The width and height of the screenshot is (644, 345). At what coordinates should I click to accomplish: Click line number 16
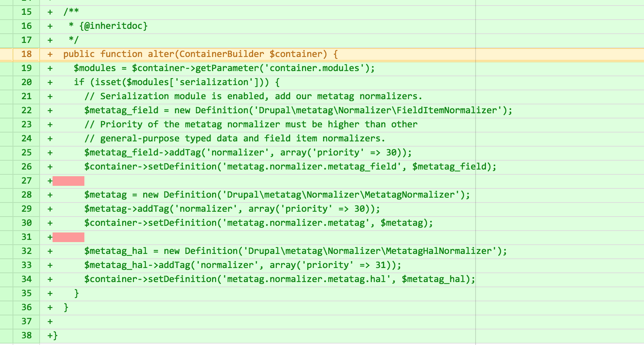pos(26,26)
